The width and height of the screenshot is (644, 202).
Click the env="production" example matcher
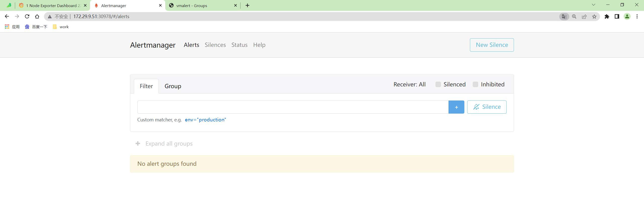click(205, 120)
